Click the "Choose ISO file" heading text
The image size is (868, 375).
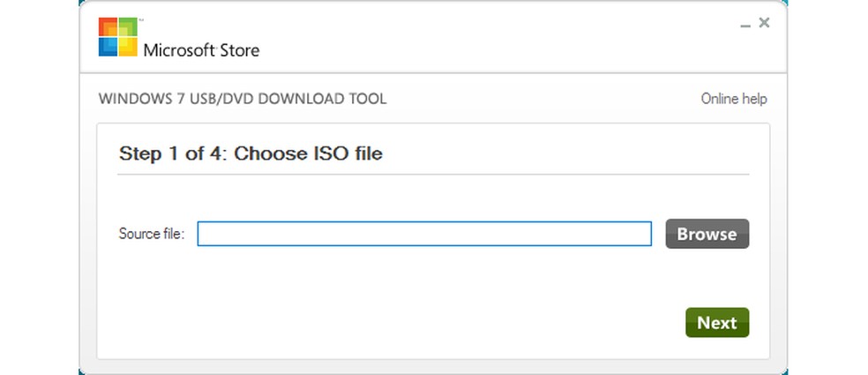tap(308, 154)
